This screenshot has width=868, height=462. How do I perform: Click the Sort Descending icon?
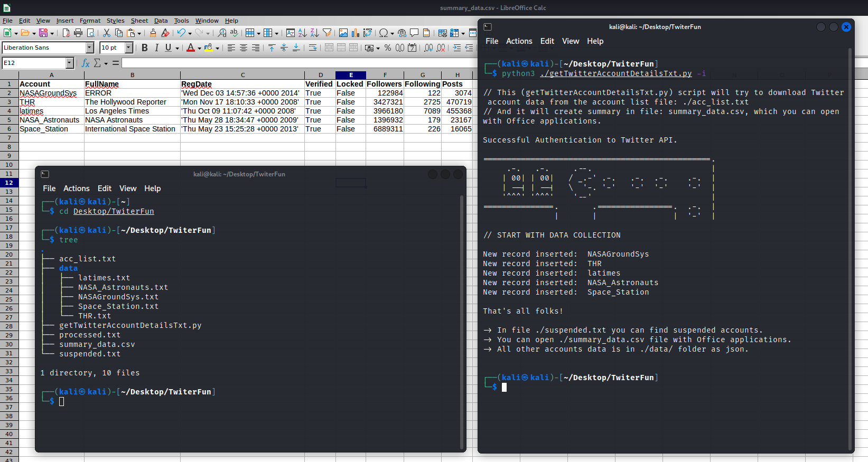point(314,33)
